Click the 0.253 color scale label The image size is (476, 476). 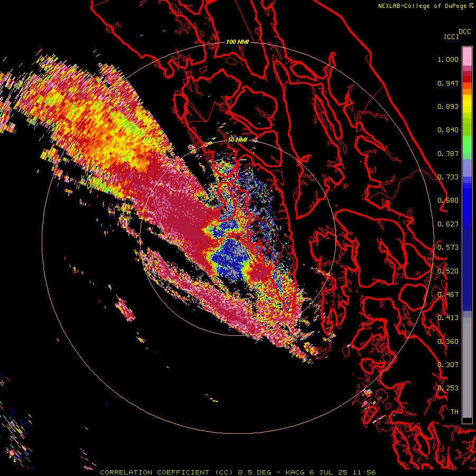[x=448, y=388]
